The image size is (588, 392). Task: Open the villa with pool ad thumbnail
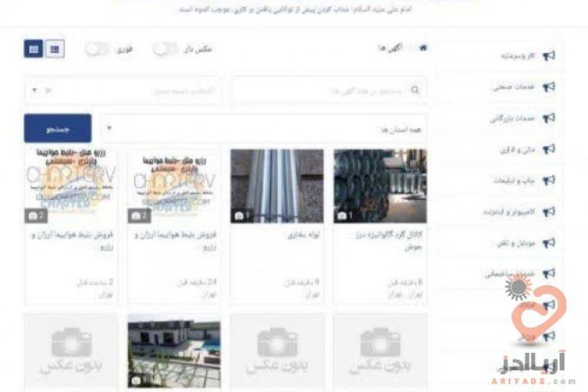coord(174,351)
